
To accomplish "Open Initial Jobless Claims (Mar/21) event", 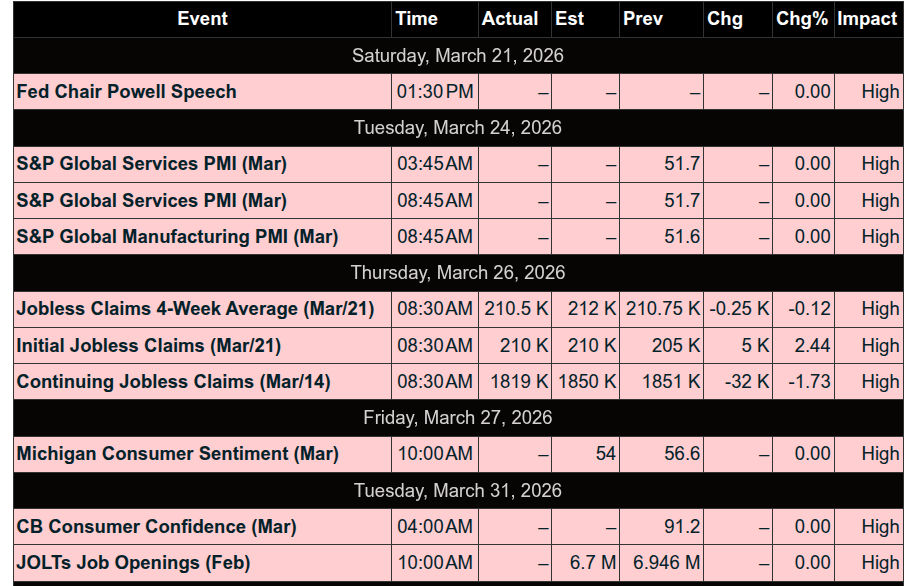I will pos(149,345).
